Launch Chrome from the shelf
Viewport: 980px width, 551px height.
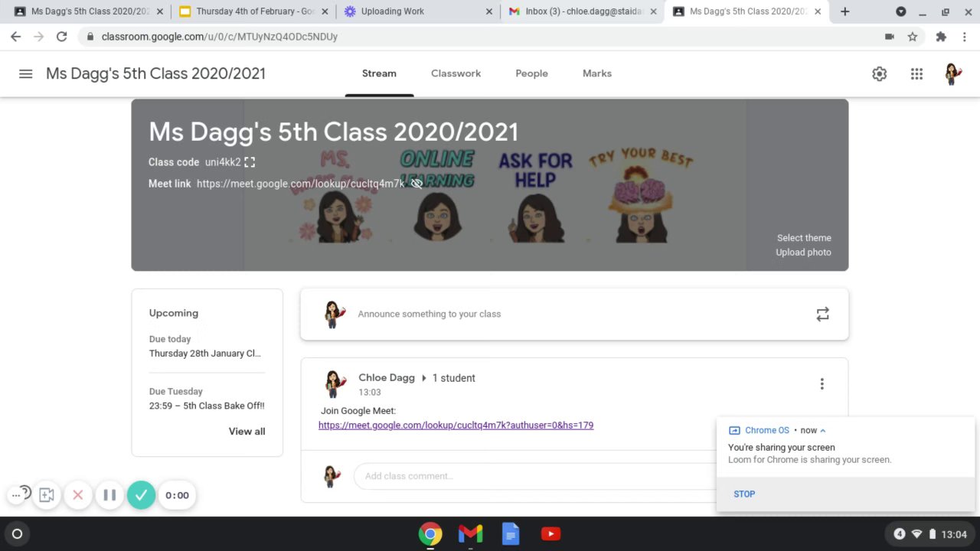430,534
